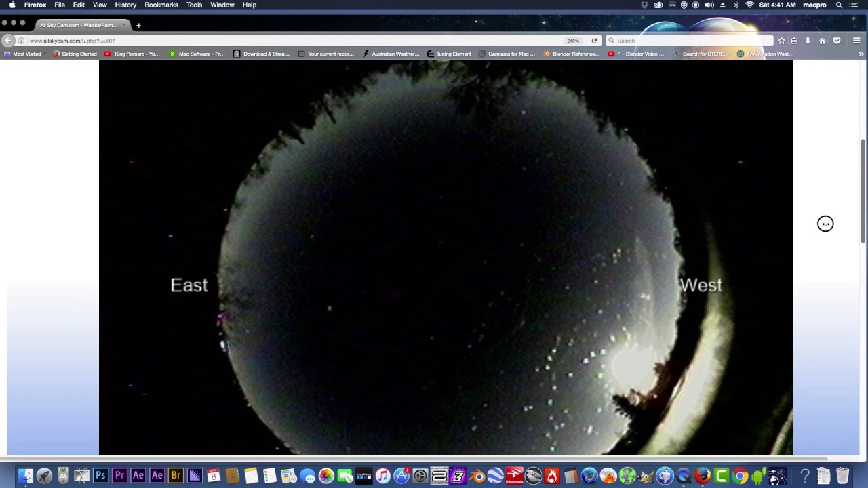Click the all-sky camera image

click(x=446, y=258)
